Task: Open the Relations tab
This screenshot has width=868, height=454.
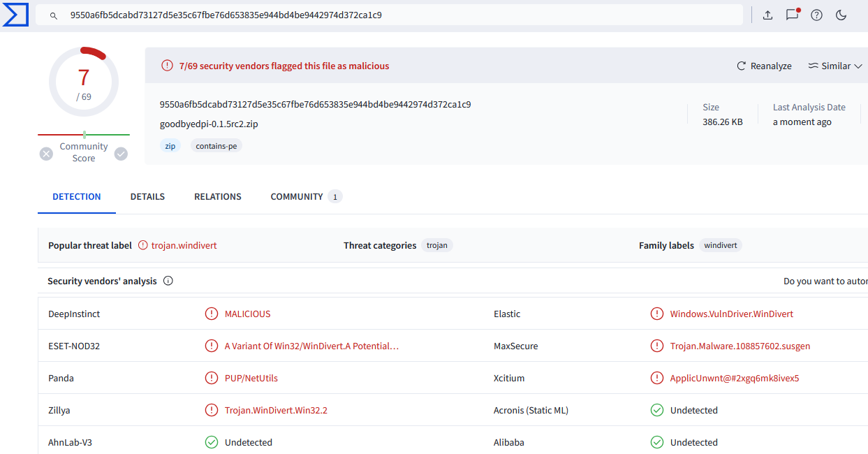Action: pyautogui.click(x=218, y=197)
